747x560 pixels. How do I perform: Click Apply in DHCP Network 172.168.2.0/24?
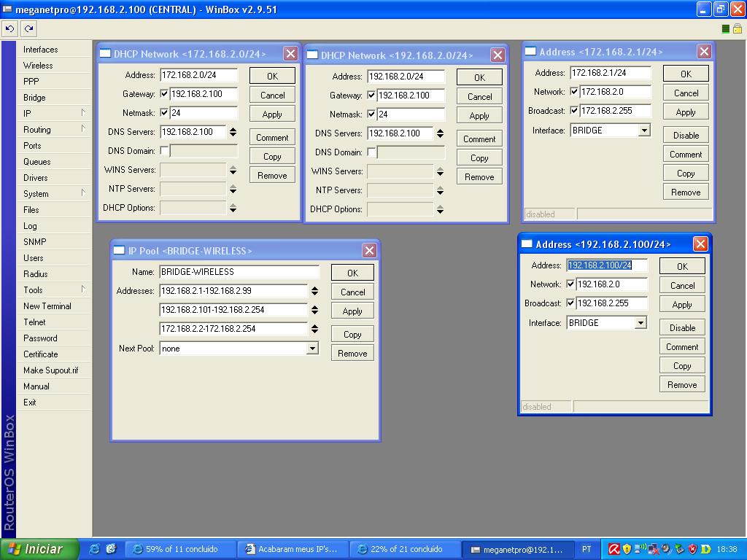coord(272,114)
